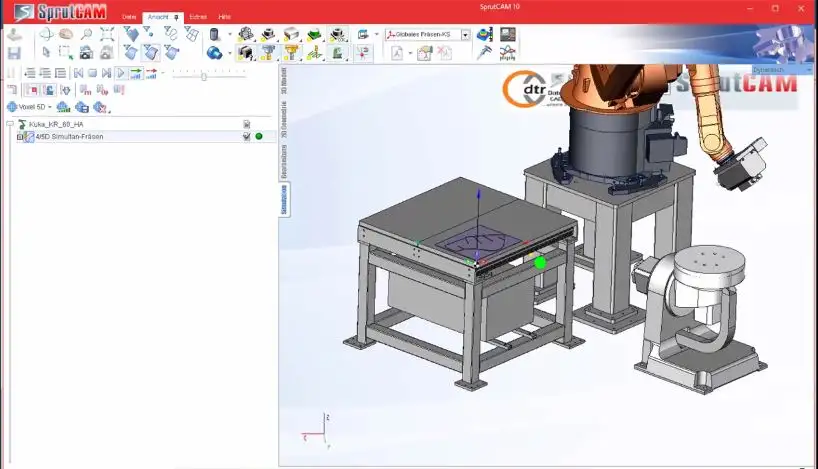
Task: Click the curves selection filter icon
Action: (170, 34)
